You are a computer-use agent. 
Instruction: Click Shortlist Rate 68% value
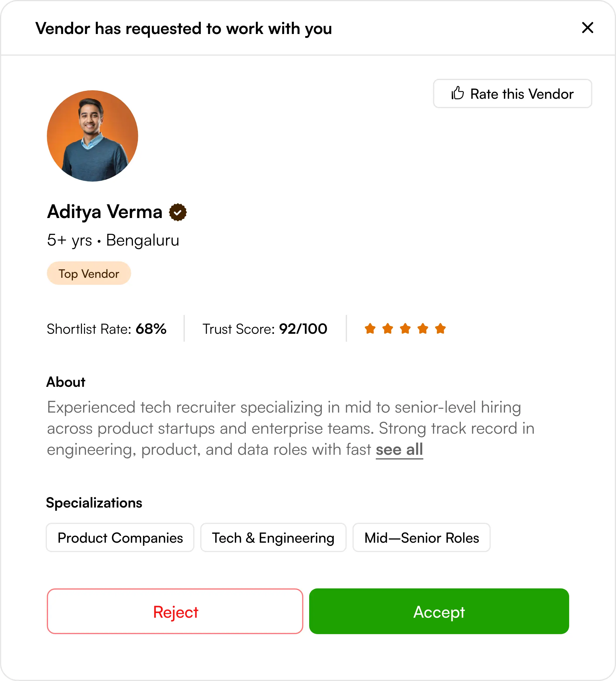pos(151,329)
